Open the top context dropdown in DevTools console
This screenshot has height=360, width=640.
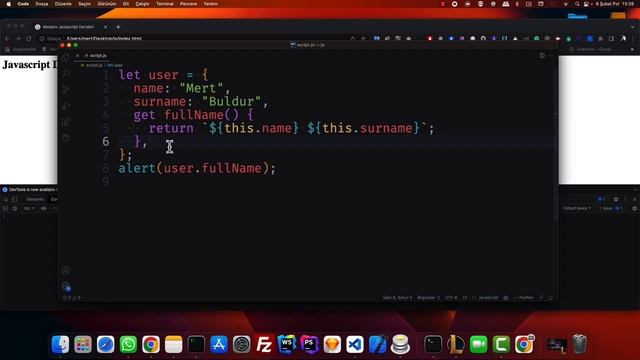pyautogui.click(x=28, y=209)
